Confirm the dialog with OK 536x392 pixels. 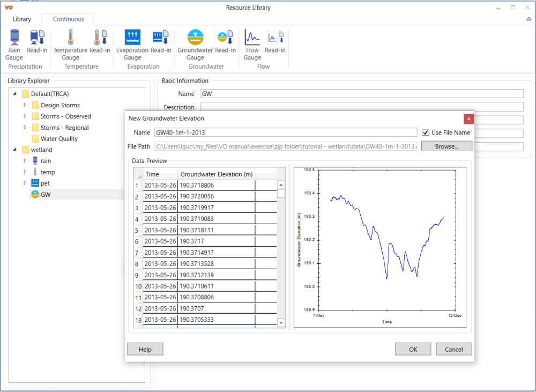click(413, 349)
